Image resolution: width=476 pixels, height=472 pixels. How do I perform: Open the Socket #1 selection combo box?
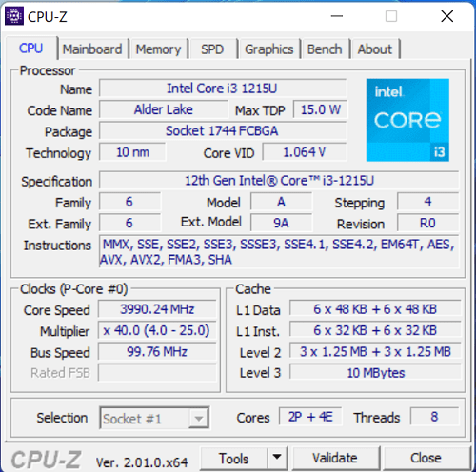coord(154,418)
